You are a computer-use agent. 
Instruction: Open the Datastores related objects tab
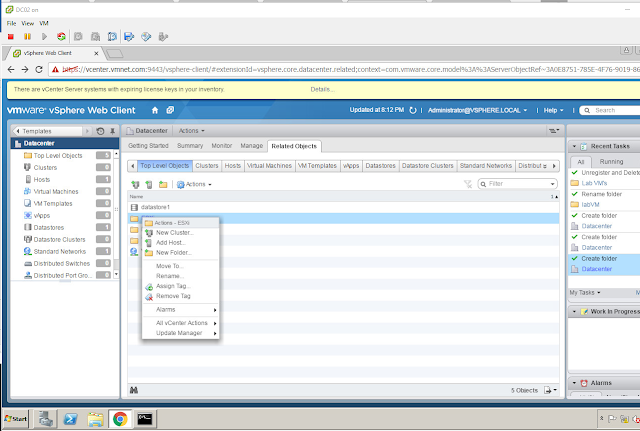[380, 166]
